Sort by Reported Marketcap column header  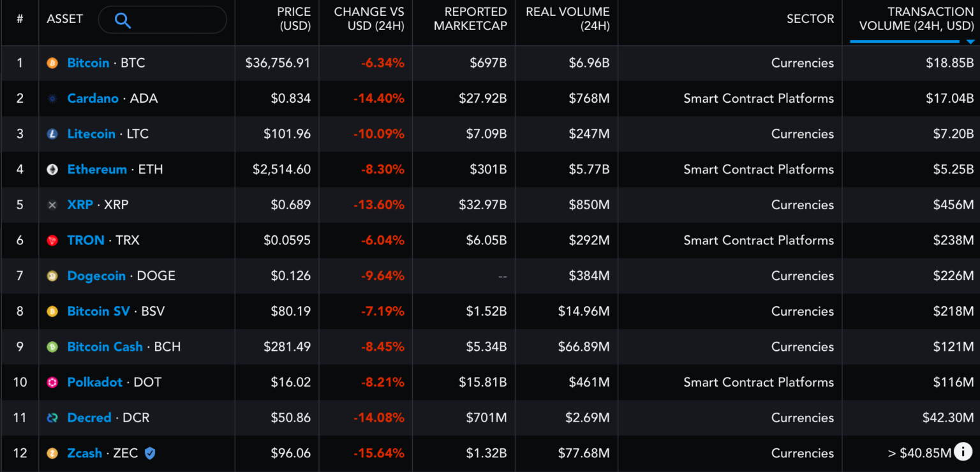[470, 19]
